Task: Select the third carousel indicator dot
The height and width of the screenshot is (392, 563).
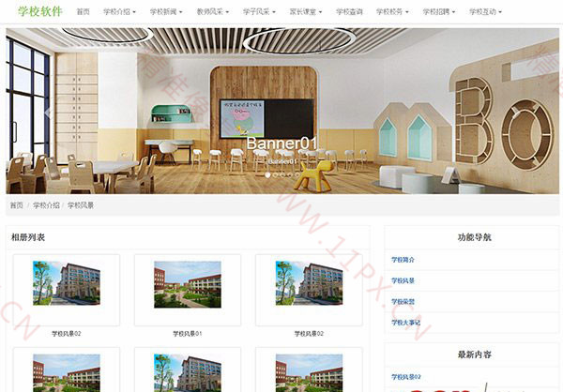Action: [283, 175]
